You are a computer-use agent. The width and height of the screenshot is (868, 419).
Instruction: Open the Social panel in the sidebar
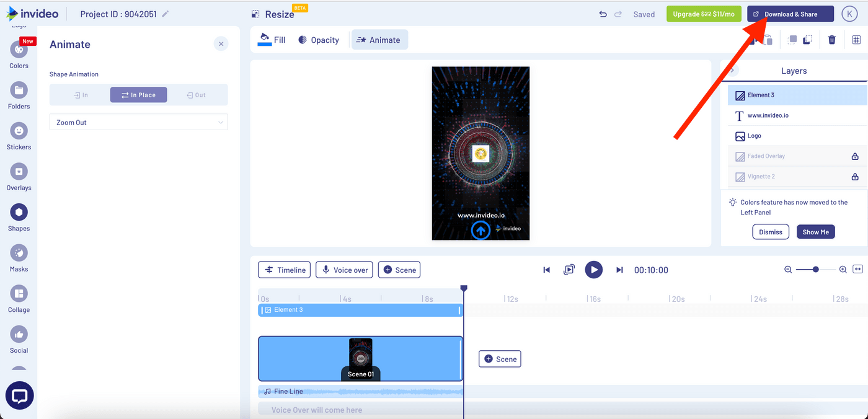click(19, 339)
